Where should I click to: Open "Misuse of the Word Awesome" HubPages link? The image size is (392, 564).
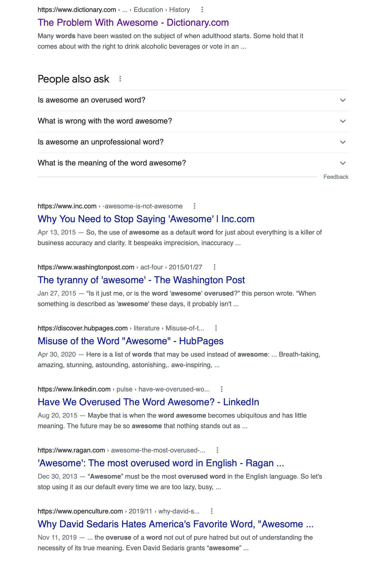tap(130, 341)
